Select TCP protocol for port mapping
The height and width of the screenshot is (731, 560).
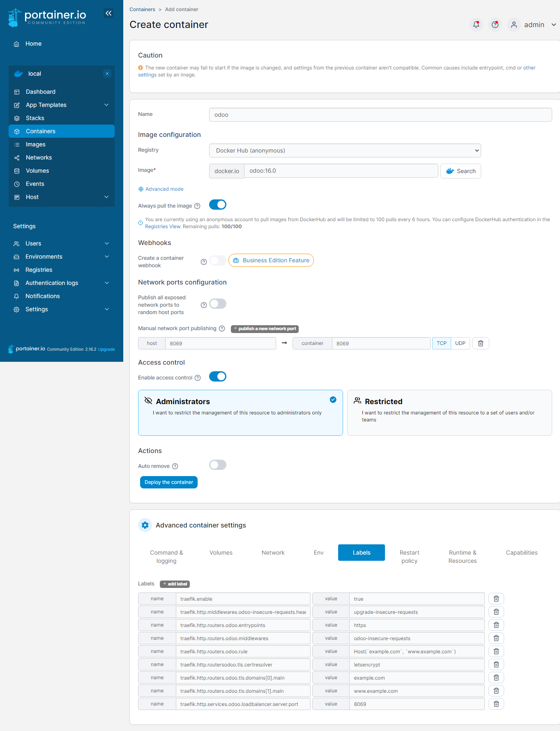click(x=442, y=343)
